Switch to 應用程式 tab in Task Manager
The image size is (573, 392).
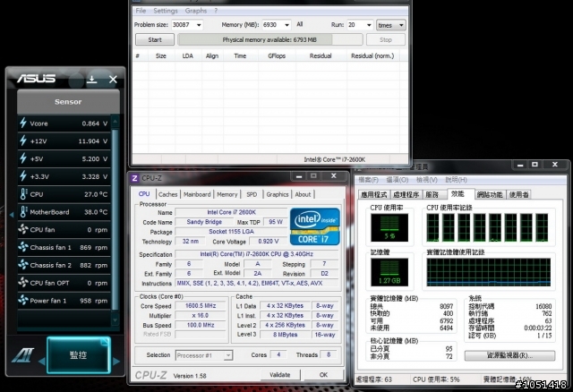coord(374,195)
